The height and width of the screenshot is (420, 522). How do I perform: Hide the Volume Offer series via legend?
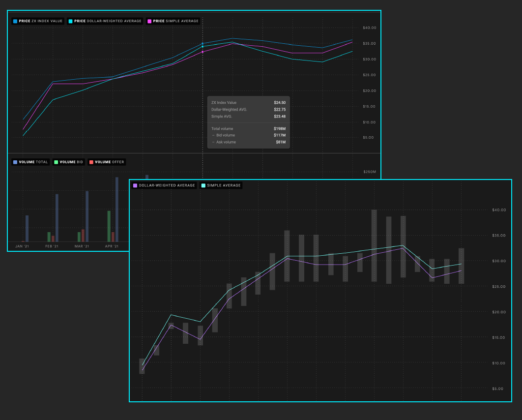[107, 162]
